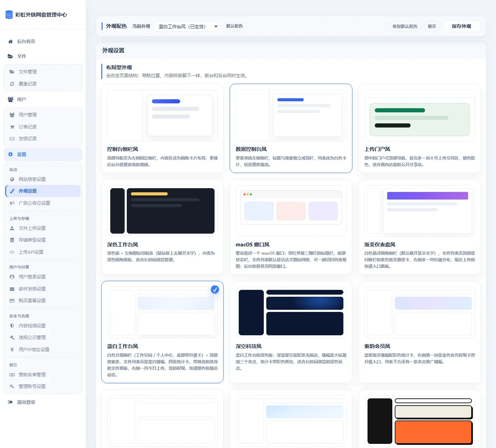Open 购买套餐设置 menu item
The image size is (496, 448).
(x=43, y=301)
